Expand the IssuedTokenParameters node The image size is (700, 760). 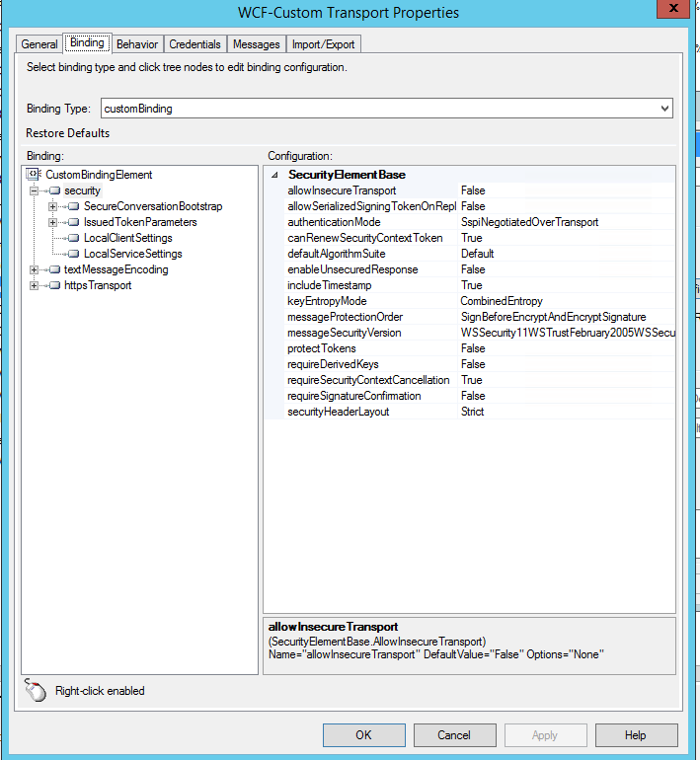[53, 222]
